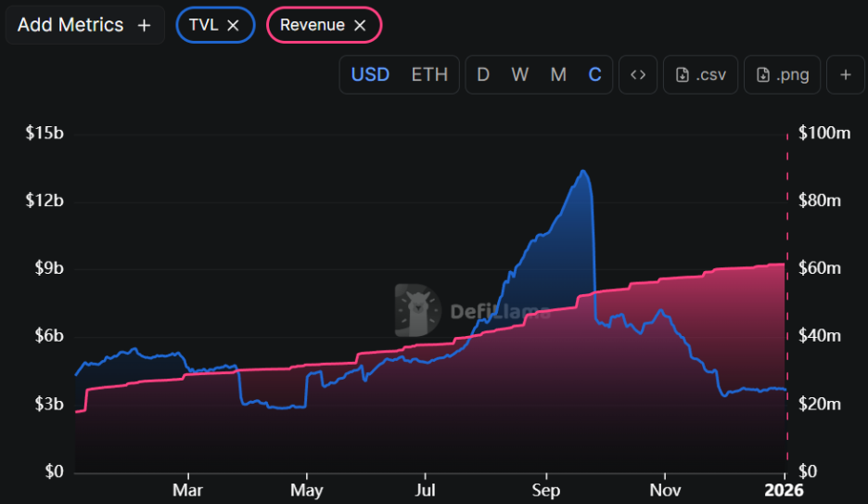
Task: Open the embed code icon button
Action: tap(638, 75)
